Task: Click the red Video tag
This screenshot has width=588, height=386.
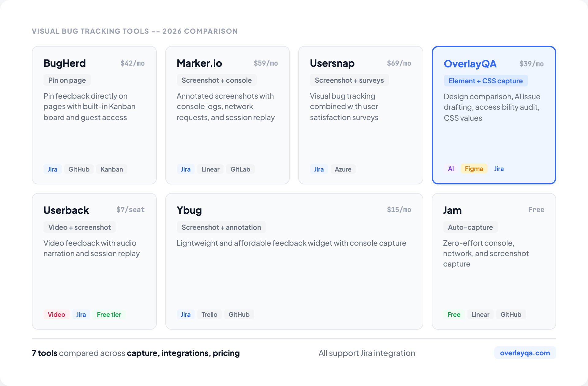Action: click(x=56, y=314)
